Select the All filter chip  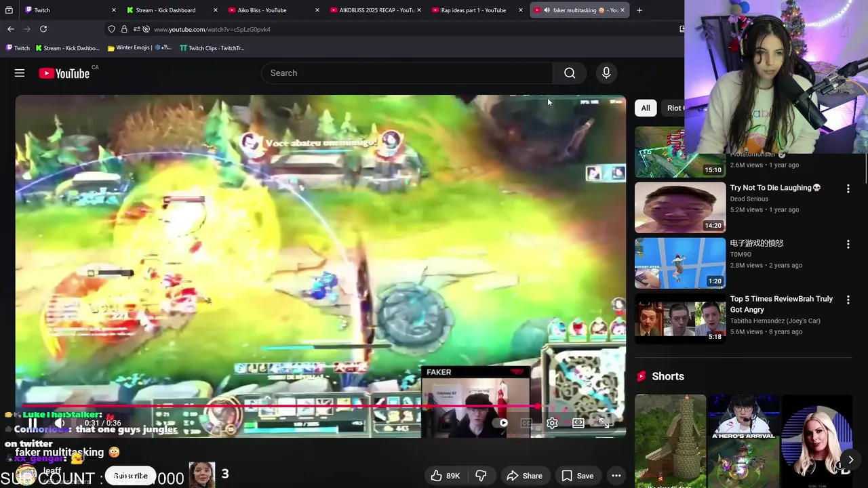(646, 108)
